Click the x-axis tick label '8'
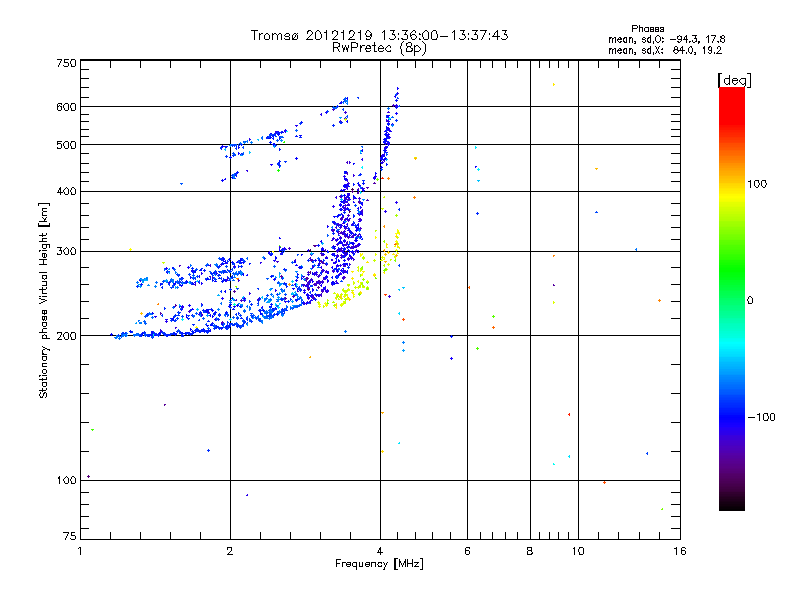The height and width of the screenshot is (600, 800). point(530,551)
